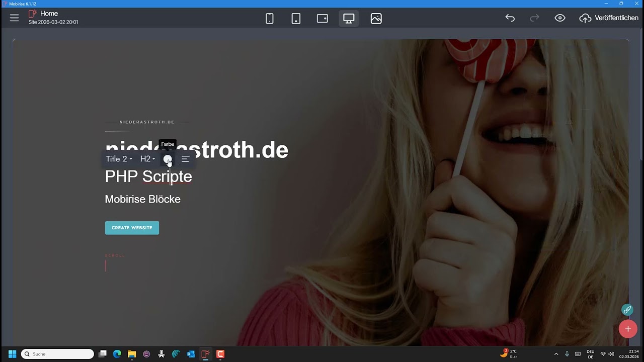
Task: Open Outlook from the taskbar
Action: tap(191, 354)
